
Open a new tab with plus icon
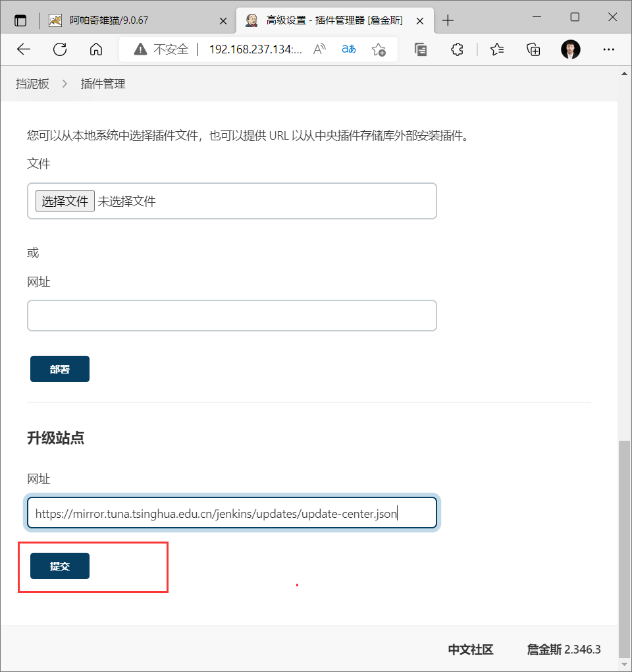(448, 20)
